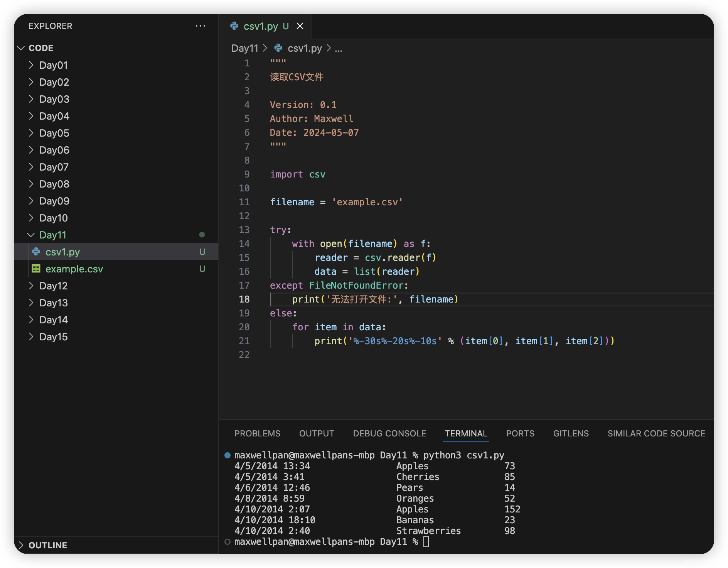Click the blue terminal command status dot
This screenshot has height=568, width=728.
pos(228,455)
